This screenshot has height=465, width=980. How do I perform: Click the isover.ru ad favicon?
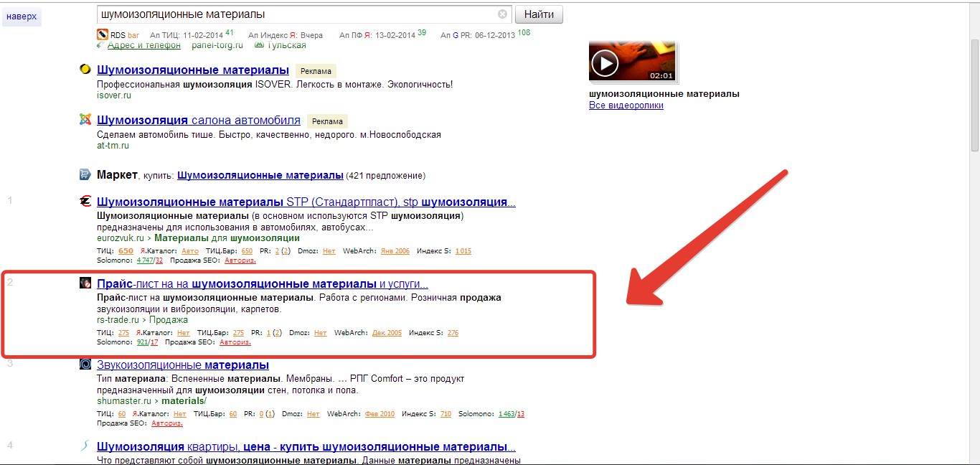point(85,70)
